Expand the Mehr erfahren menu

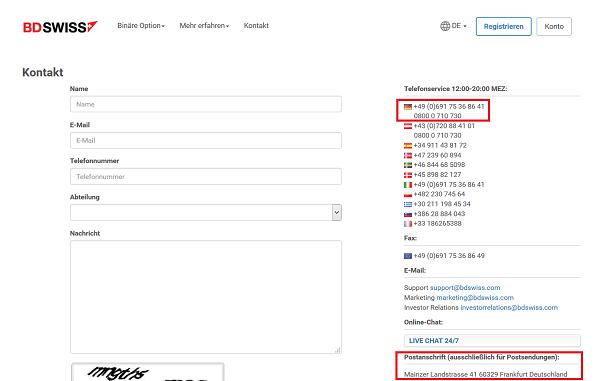tap(204, 26)
